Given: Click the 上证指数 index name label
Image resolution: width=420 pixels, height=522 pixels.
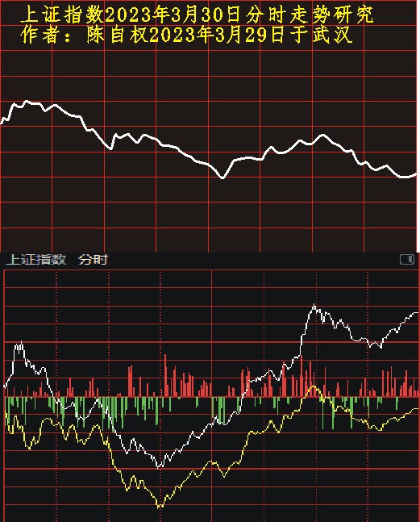Looking at the screenshot, I should pyautogui.click(x=36, y=260).
